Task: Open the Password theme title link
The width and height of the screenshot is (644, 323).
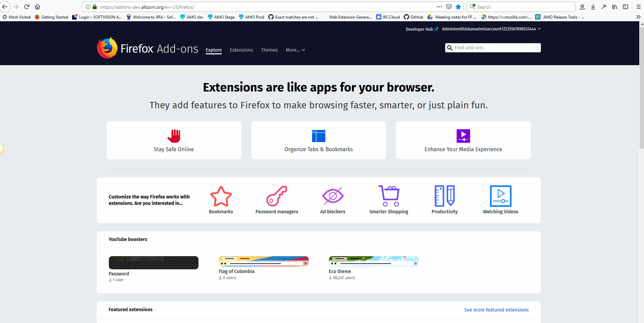Action: [x=119, y=274]
